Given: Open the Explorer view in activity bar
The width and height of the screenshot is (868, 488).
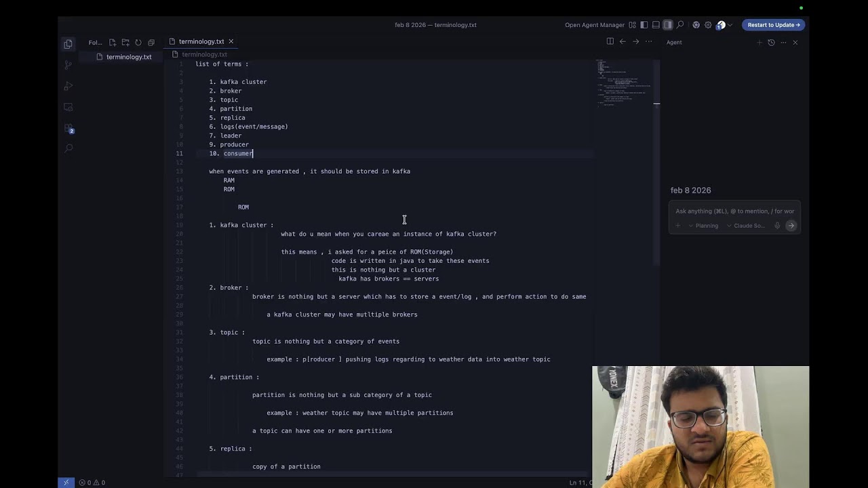Looking at the screenshot, I should 68,44.
